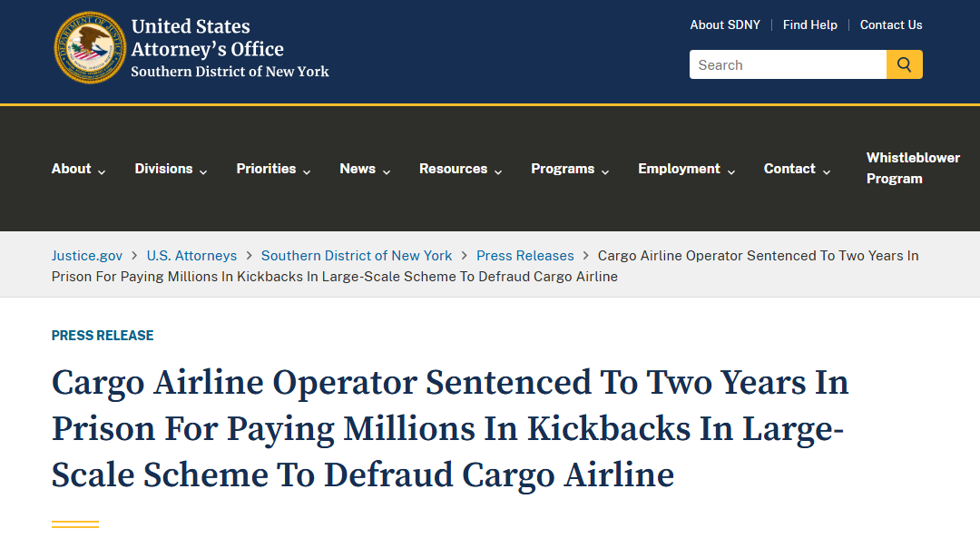The height and width of the screenshot is (538, 980).
Task: Open the Employment dropdown menu
Action: [686, 169]
